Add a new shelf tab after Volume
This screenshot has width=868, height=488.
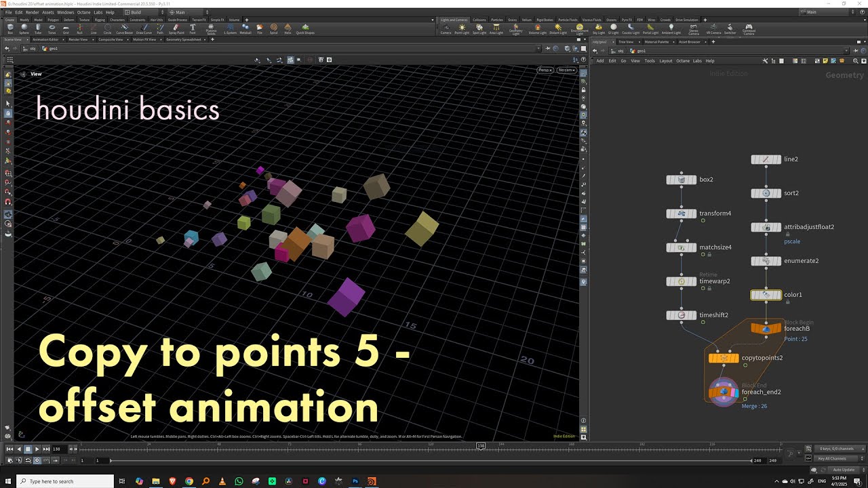coord(245,20)
